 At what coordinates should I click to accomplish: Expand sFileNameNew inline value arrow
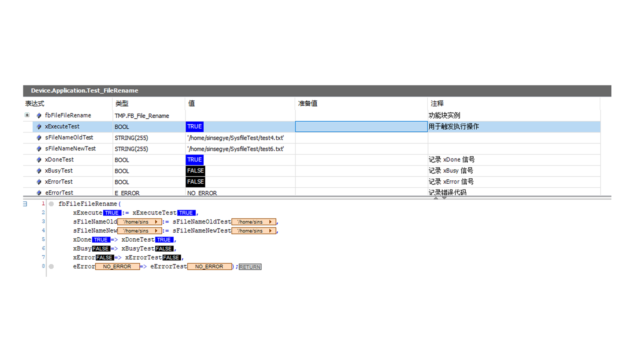click(x=156, y=231)
